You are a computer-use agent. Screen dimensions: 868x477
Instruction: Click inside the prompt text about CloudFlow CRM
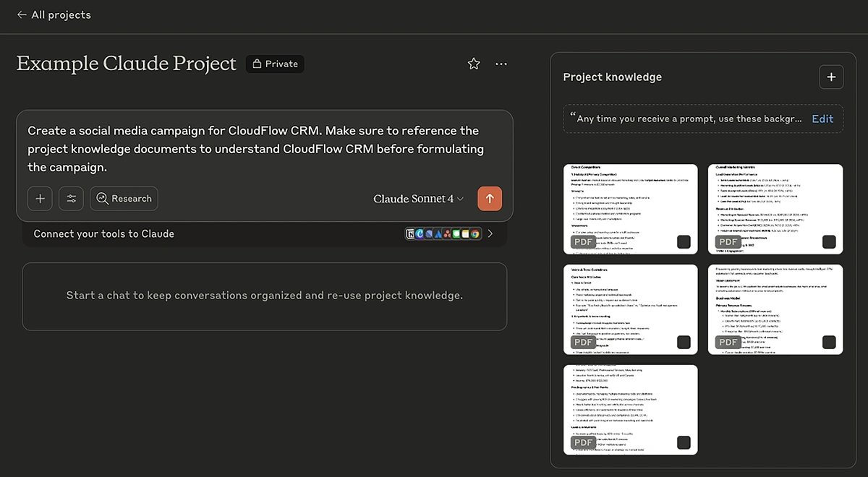click(255, 149)
